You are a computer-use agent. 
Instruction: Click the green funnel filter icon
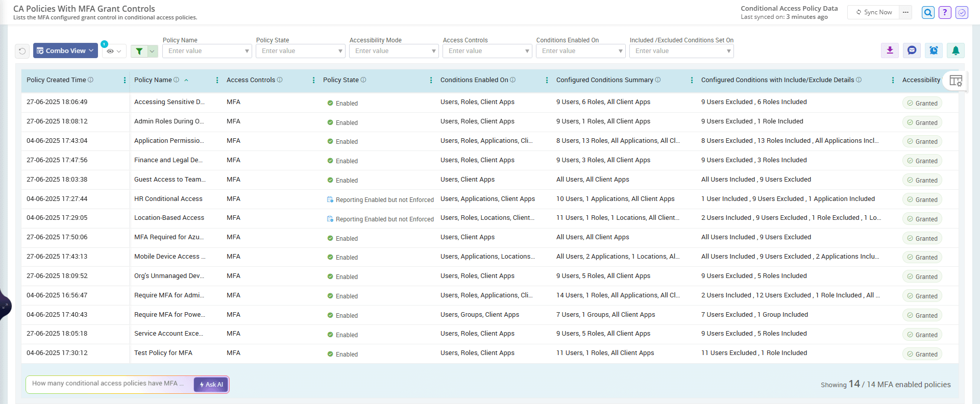pyautogui.click(x=139, y=51)
